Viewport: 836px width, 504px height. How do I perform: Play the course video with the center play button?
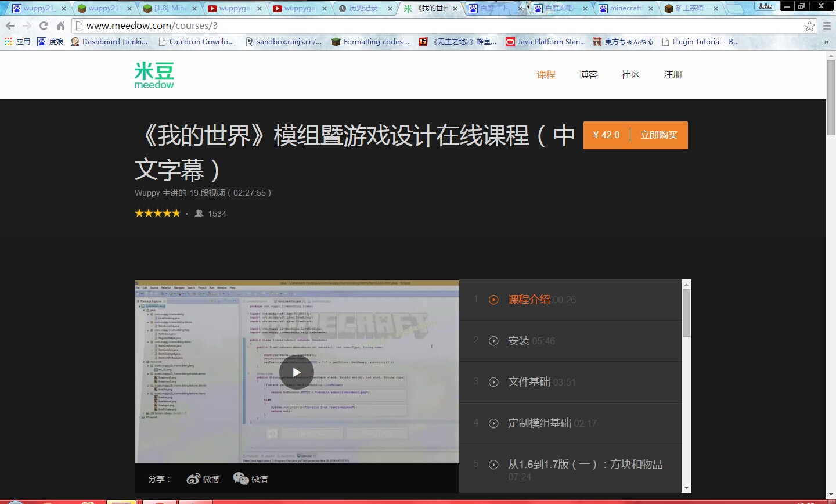point(297,372)
